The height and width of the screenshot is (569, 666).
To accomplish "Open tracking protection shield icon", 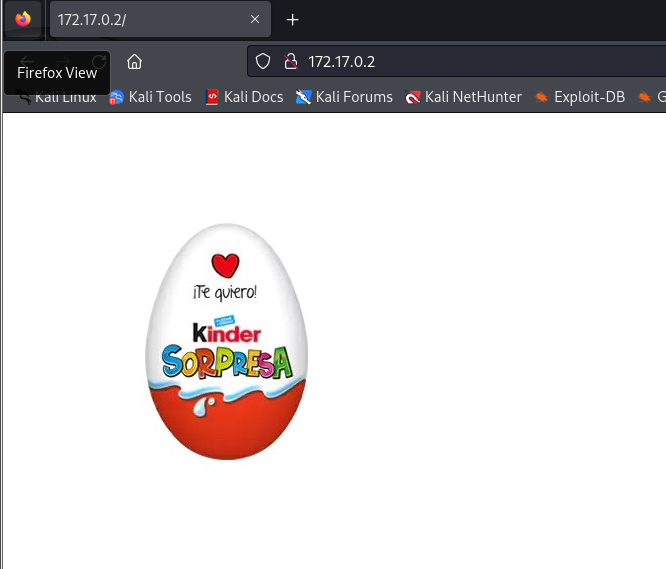I will [263, 62].
